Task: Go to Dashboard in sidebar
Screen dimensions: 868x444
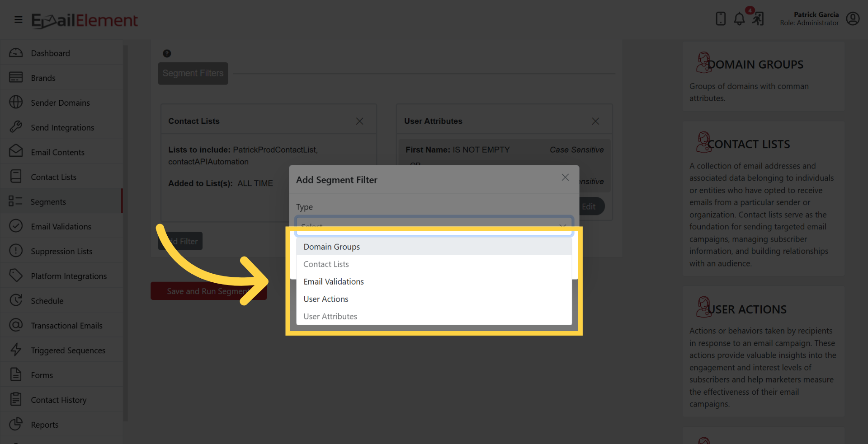Action: click(50, 53)
